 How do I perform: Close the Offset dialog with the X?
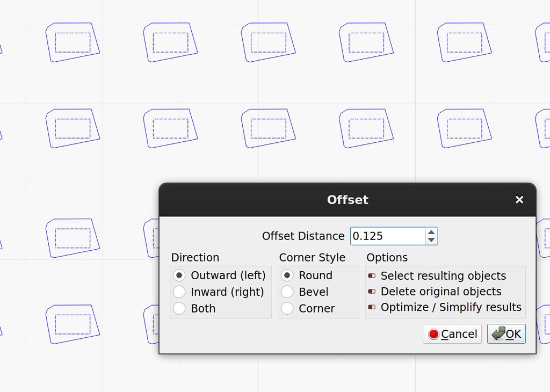click(x=519, y=199)
